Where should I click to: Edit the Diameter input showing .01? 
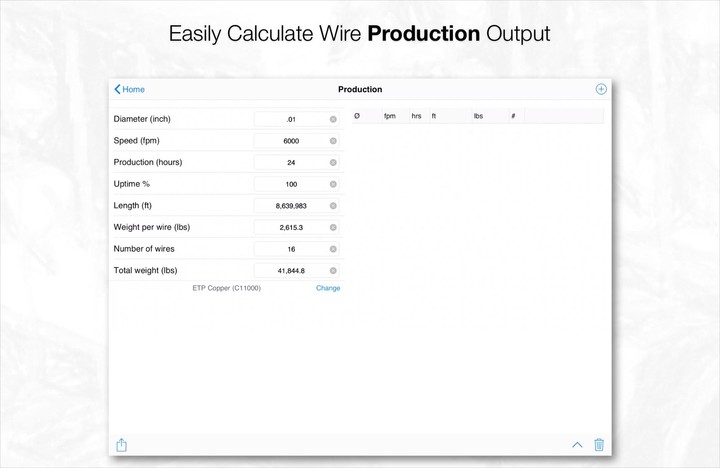click(x=290, y=119)
